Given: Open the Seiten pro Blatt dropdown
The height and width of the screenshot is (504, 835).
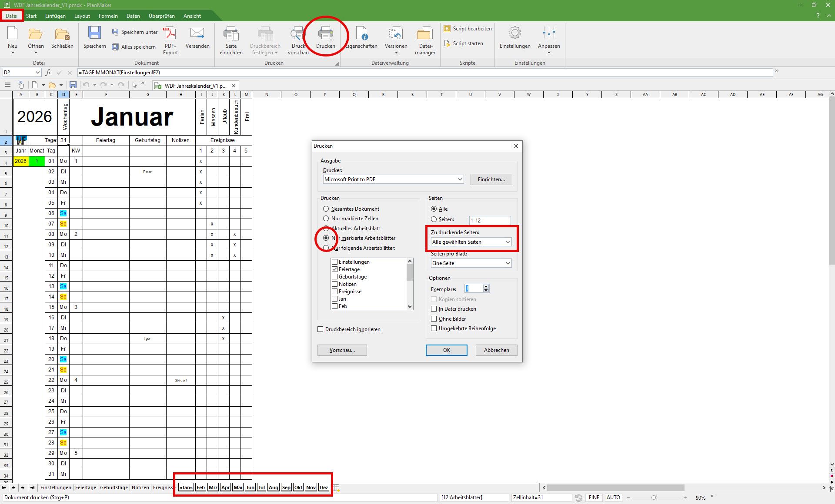Looking at the screenshot, I should [471, 263].
